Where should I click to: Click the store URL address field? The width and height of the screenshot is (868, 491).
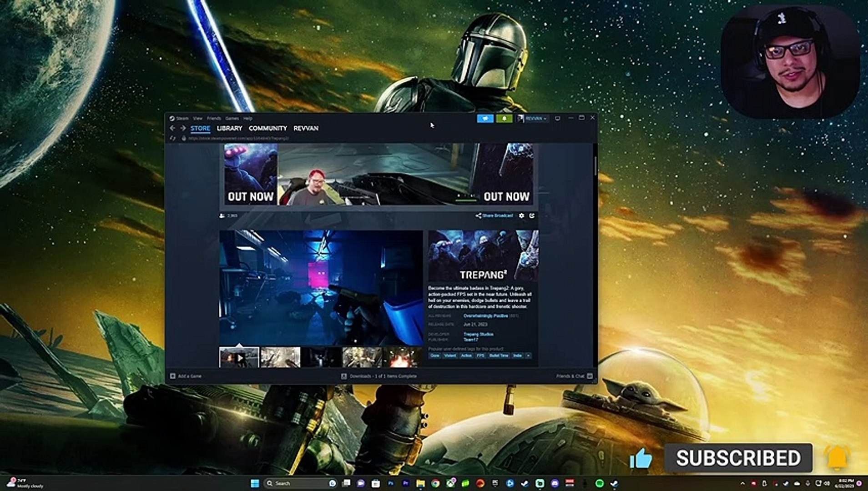pyautogui.click(x=238, y=138)
